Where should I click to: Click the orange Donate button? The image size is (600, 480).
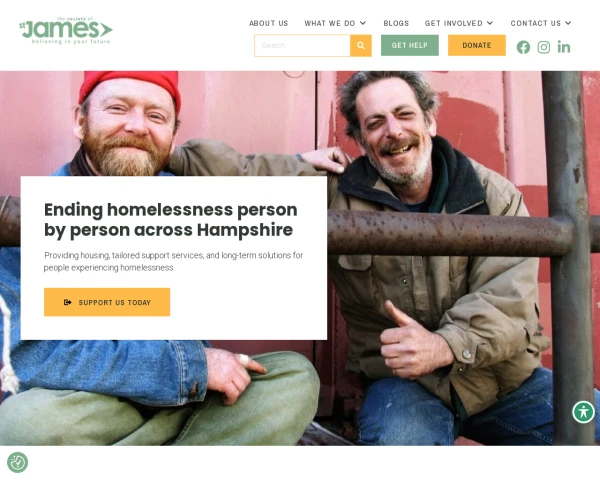pyautogui.click(x=477, y=45)
